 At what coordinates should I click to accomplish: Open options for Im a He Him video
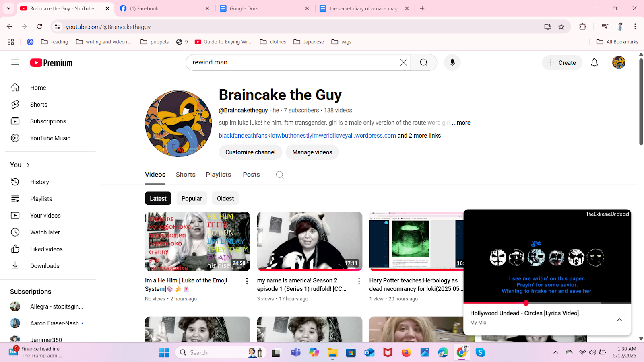[x=247, y=281]
